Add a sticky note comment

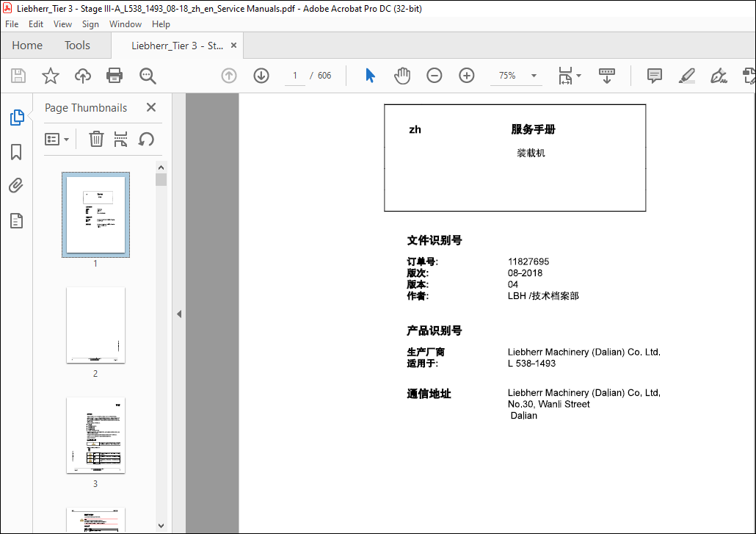(x=654, y=76)
